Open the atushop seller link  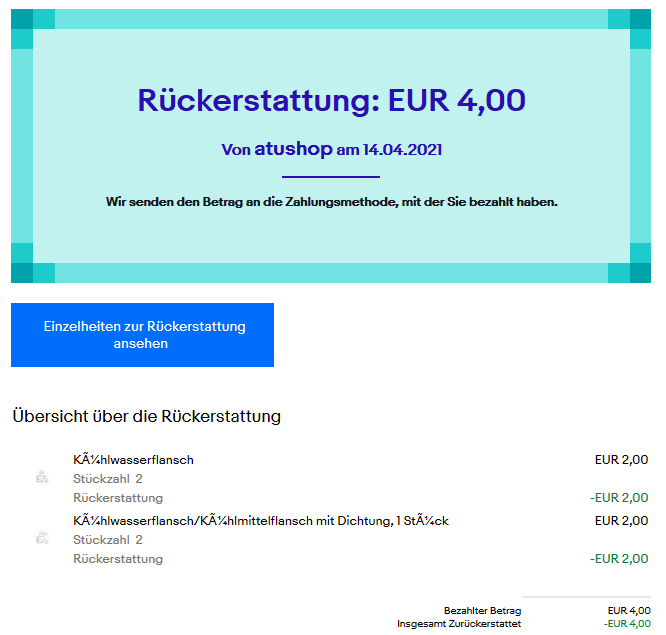pos(293,150)
